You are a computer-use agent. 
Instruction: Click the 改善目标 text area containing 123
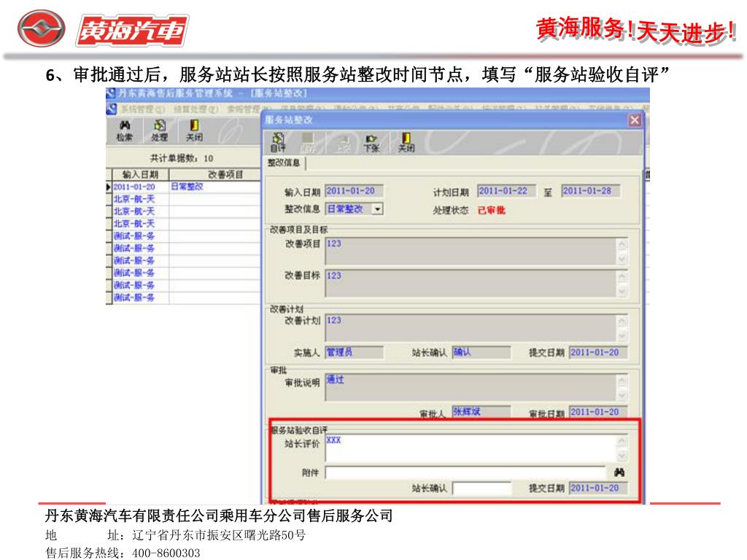[471, 284]
